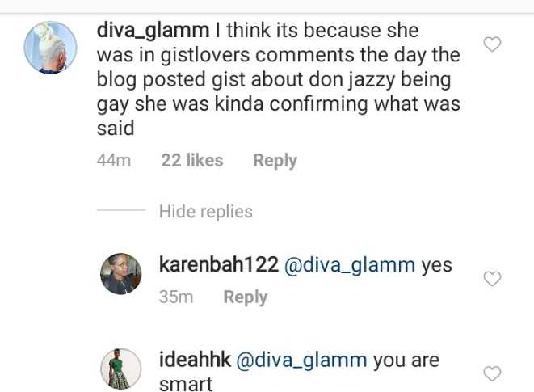Collapse thread using Hide replies

click(x=206, y=211)
